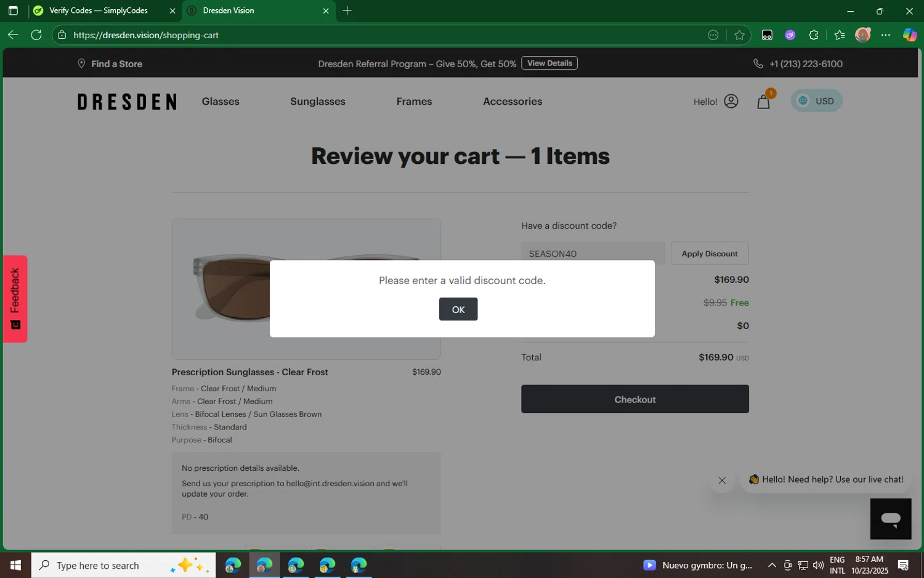Open the Sunglasses menu
Image resolution: width=924 pixels, height=578 pixels.
(318, 101)
